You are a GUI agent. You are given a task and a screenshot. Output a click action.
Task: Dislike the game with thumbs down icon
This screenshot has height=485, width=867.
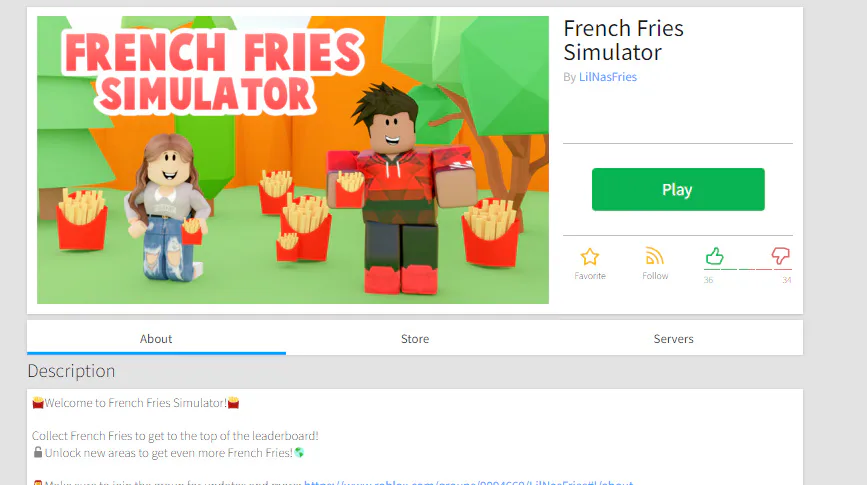[x=780, y=256]
